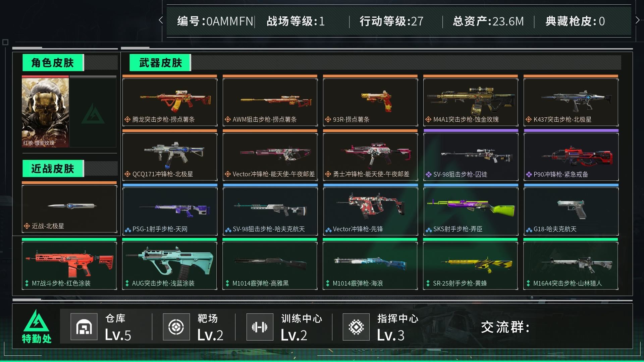644x362 pixels.
Task: Click the 仓库 warehouse icon
Action: 84,327
